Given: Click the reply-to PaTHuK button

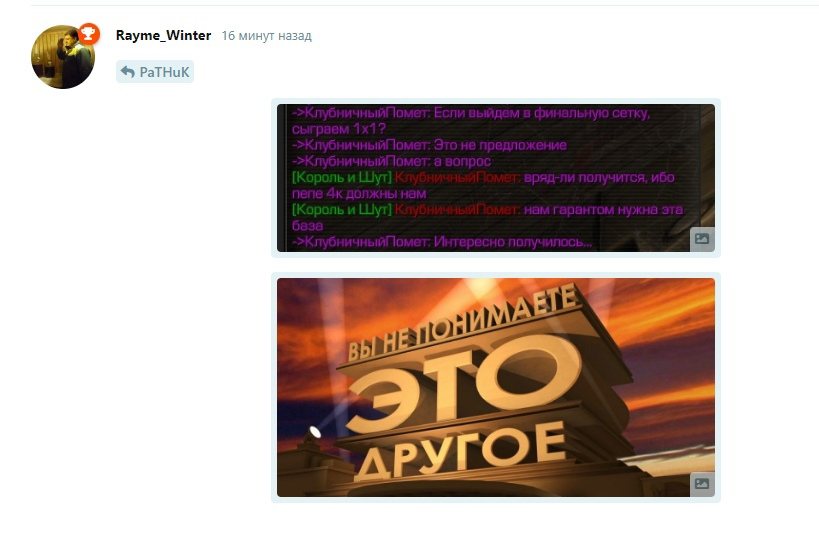Looking at the screenshot, I should coord(155,72).
